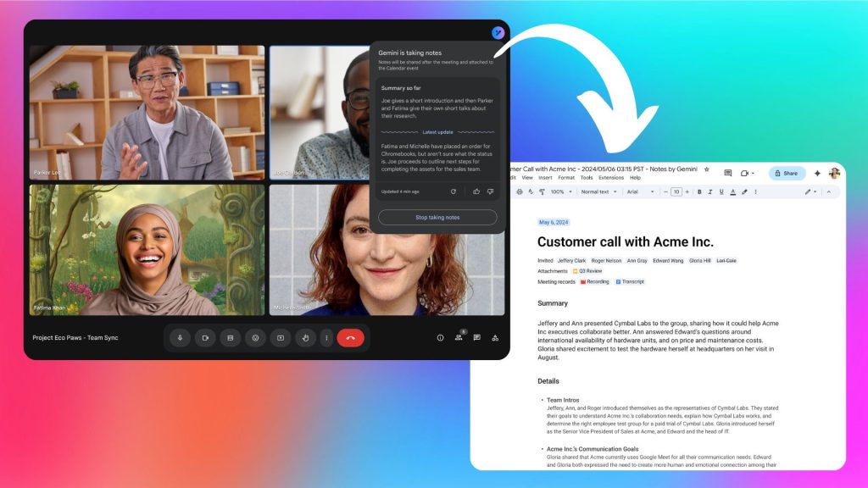The height and width of the screenshot is (488, 868).
Task: Star the Customer Call document
Action: (x=706, y=169)
